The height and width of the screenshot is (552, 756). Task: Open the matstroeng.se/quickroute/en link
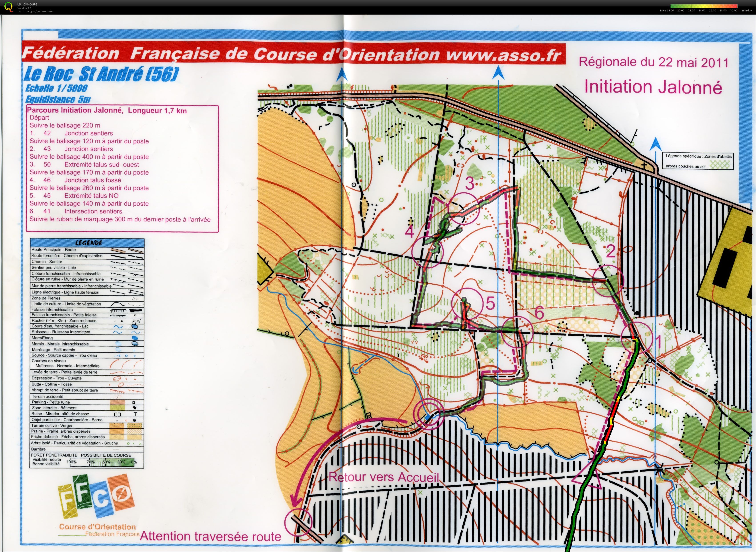pyautogui.click(x=36, y=11)
